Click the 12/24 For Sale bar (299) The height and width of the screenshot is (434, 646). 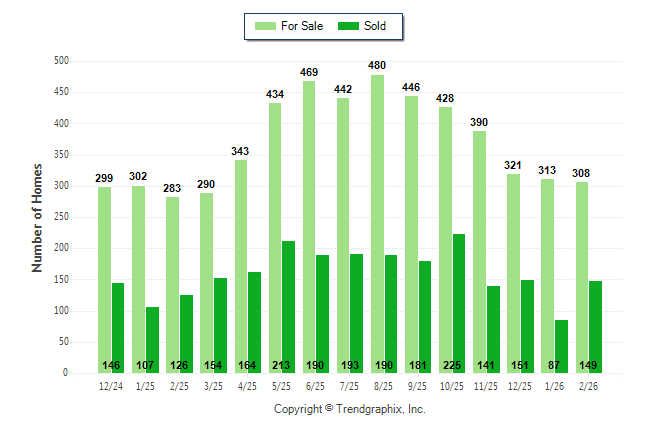104,280
